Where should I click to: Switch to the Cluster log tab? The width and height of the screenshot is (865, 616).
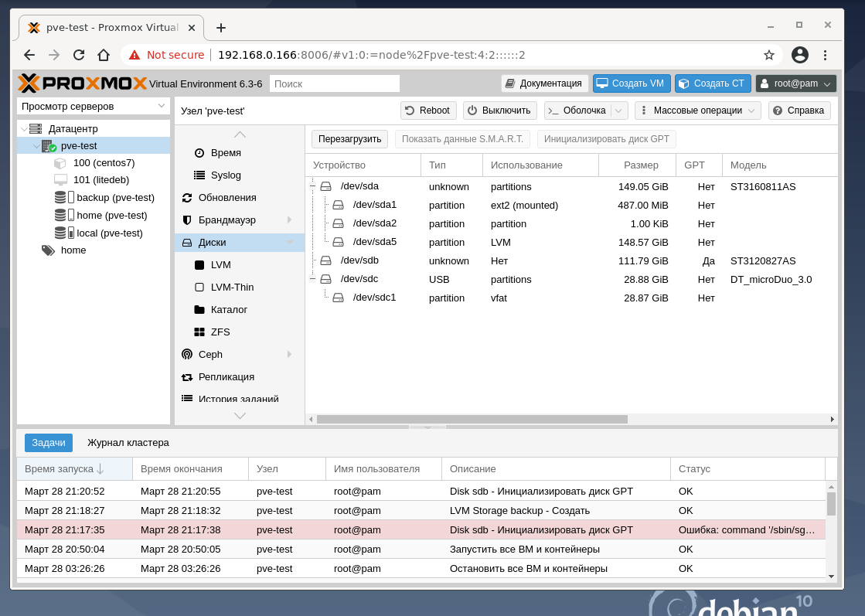[x=128, y=443]
